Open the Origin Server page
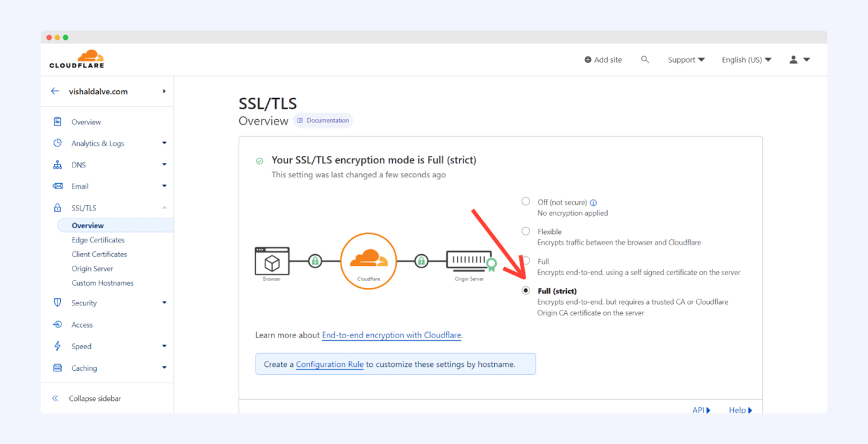Image resolution: width=868 pixels, height=444 pixels. (92, 268)
